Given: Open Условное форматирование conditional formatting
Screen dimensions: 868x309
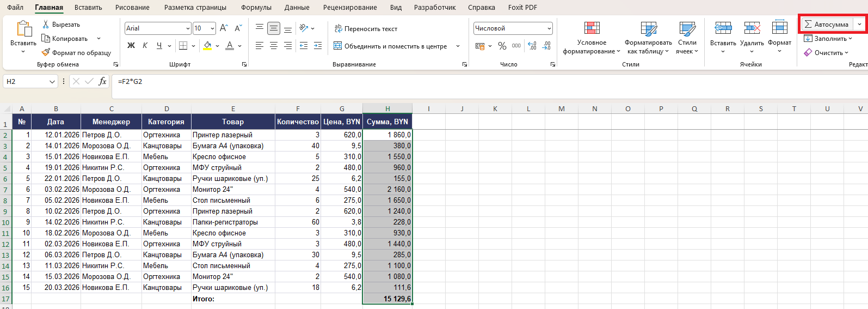Looking at the screenshot, I should click(x=592, y=38).
